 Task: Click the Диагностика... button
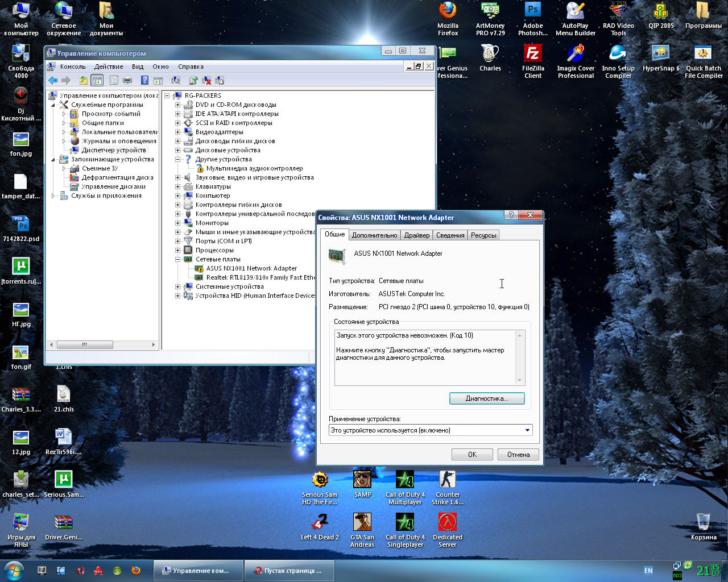487,398
